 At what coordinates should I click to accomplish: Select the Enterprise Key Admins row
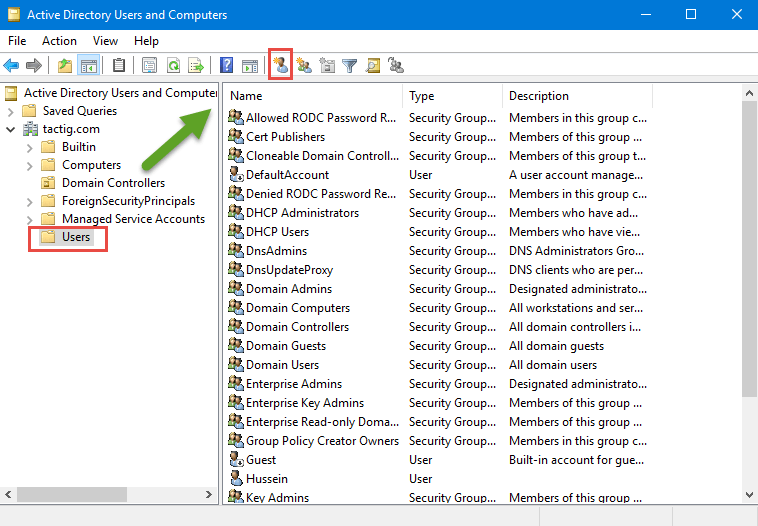[437, 403]
